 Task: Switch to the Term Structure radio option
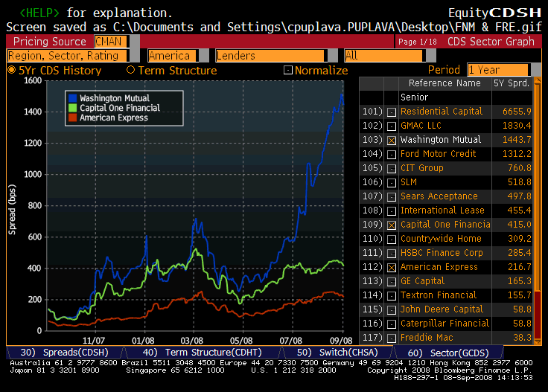(131, 71)
